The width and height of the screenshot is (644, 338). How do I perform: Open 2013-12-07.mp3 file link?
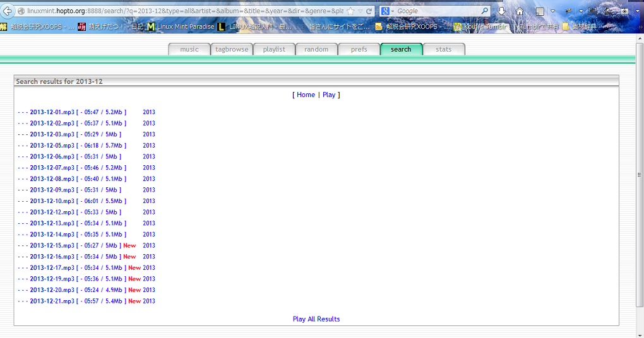click(x=52, y=167)
